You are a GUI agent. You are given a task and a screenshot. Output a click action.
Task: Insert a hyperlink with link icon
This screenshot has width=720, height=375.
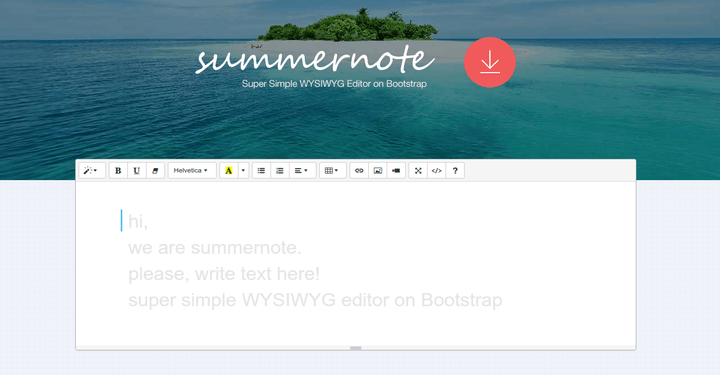point(359,170)
